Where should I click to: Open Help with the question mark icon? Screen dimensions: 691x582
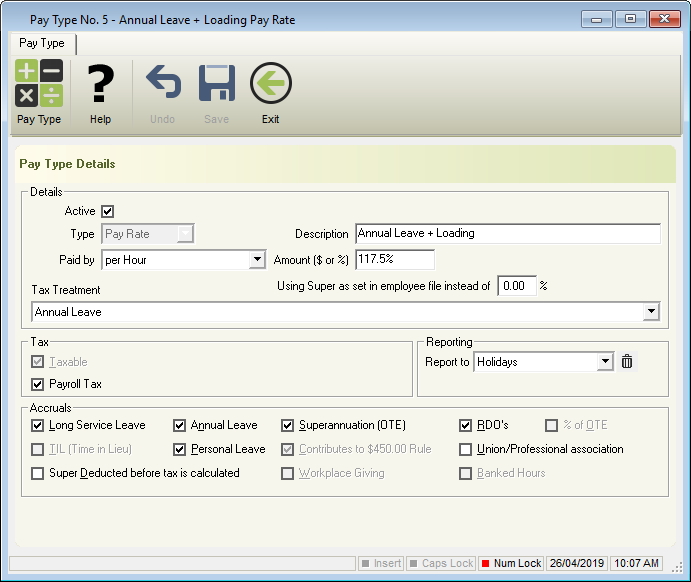[x=100, y=83]
